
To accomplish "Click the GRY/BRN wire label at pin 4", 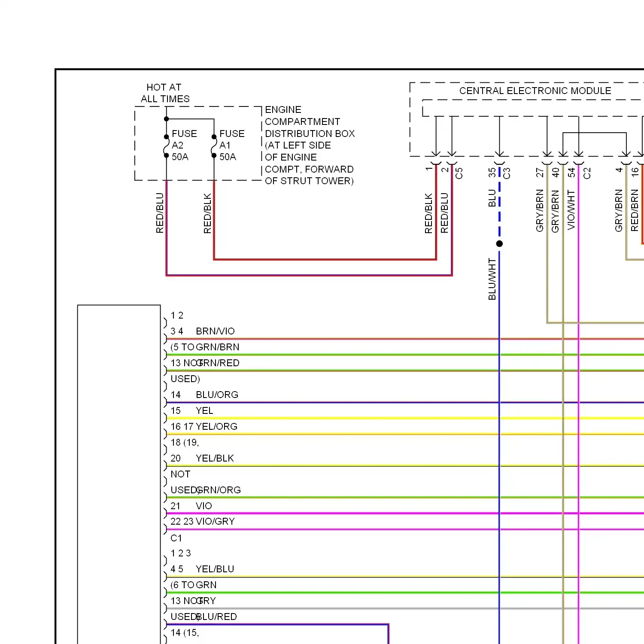I will click(x=619, y=211).
